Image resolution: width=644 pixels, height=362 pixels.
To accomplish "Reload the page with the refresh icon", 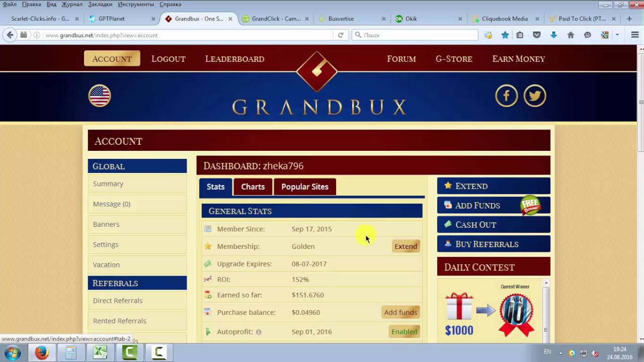I will [x=341, y=35].
